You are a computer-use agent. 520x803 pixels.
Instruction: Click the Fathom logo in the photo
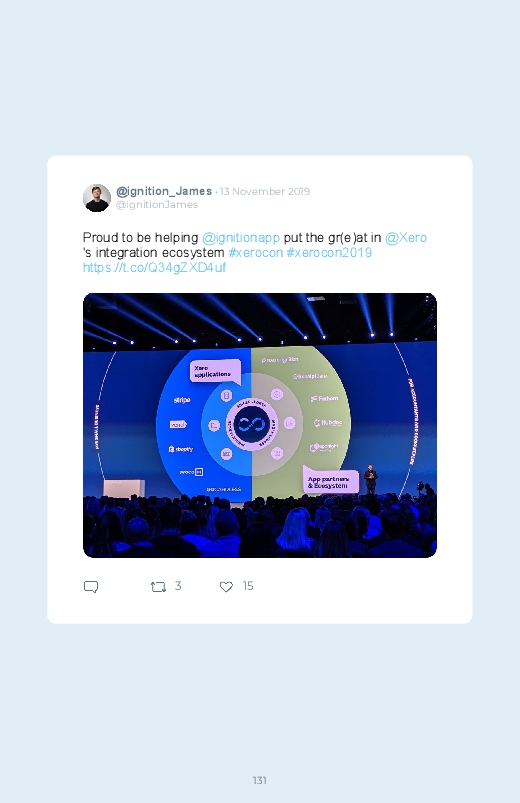[x=324, y=398]
